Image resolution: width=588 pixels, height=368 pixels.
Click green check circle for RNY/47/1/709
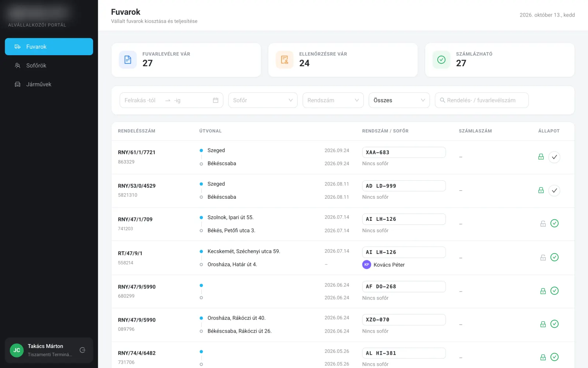(x=555, y=223)
